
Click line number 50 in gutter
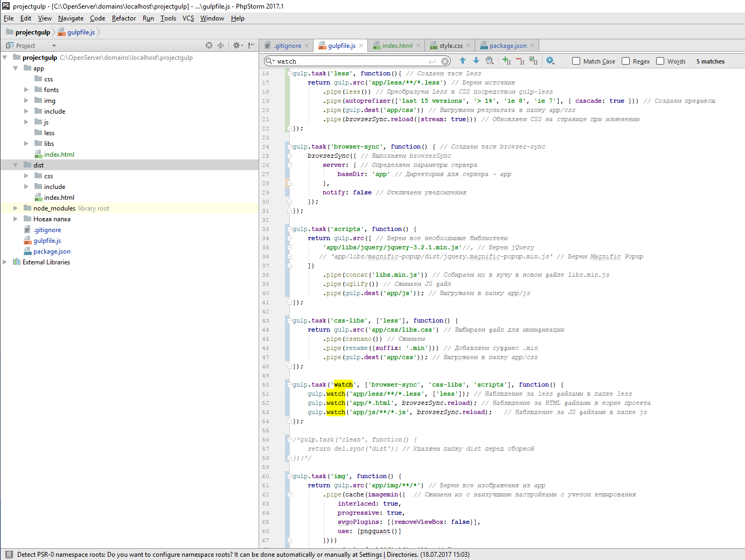coord(266,384)
